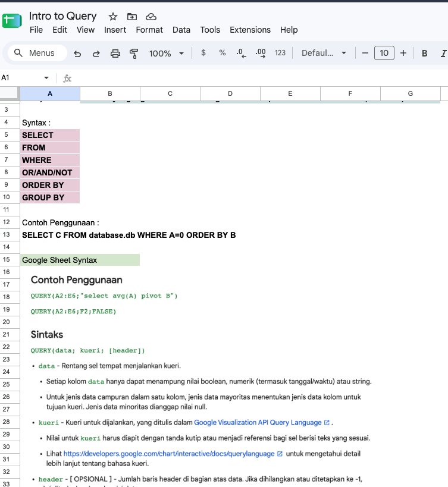Viewport: 448px width, 487px height.
Task: Select the GROUP BY cell
Action: [x=50, y=197]
